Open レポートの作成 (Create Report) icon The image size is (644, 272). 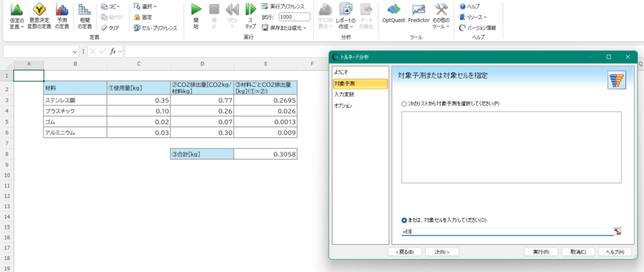(x=345, y=11)
